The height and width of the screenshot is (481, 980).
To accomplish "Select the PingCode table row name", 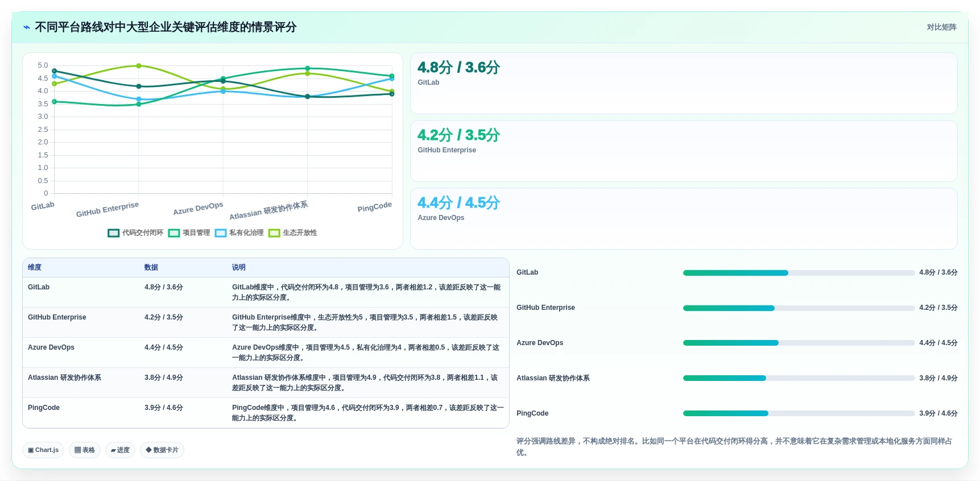I will [x=44, y=408].
